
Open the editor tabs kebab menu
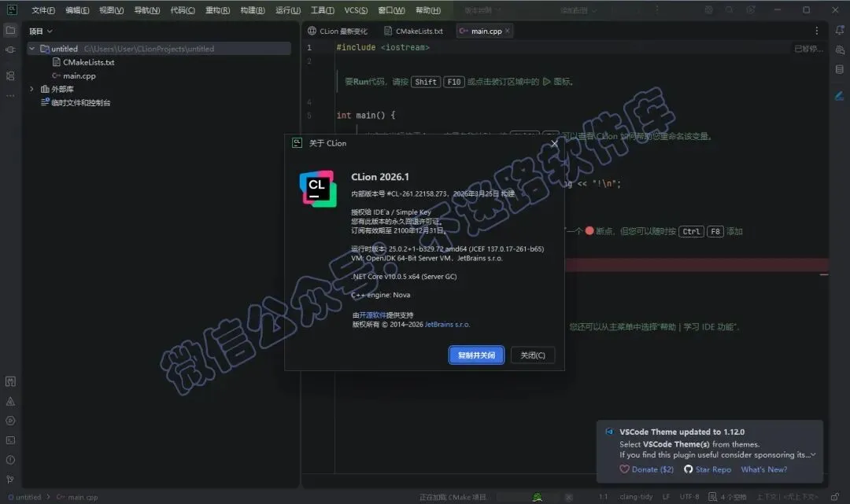816,31
